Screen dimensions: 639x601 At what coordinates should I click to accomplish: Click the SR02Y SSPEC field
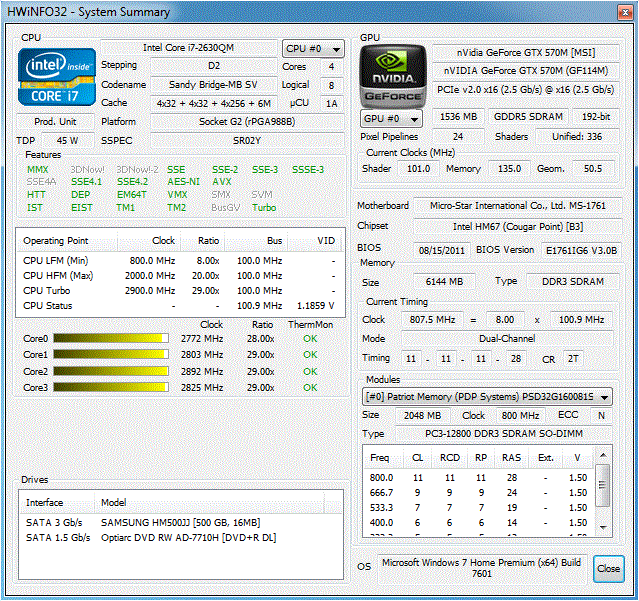pyautogui.click(x=247, y=141)
